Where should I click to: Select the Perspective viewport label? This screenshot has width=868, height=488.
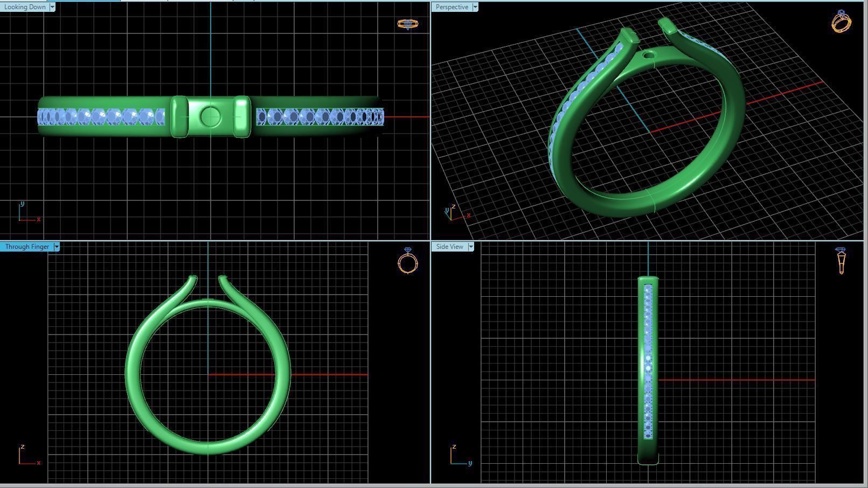click(x=452, y=7)
